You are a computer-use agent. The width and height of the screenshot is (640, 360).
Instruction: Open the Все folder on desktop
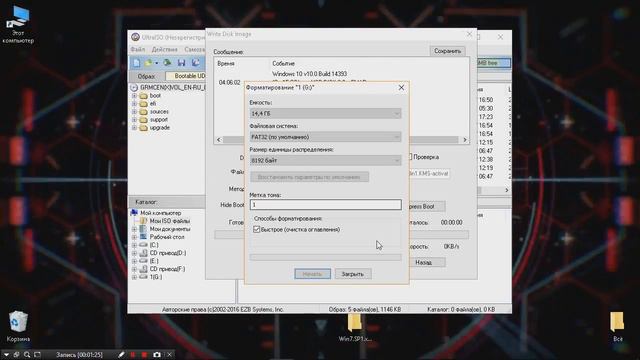click(x=617, y=327)
